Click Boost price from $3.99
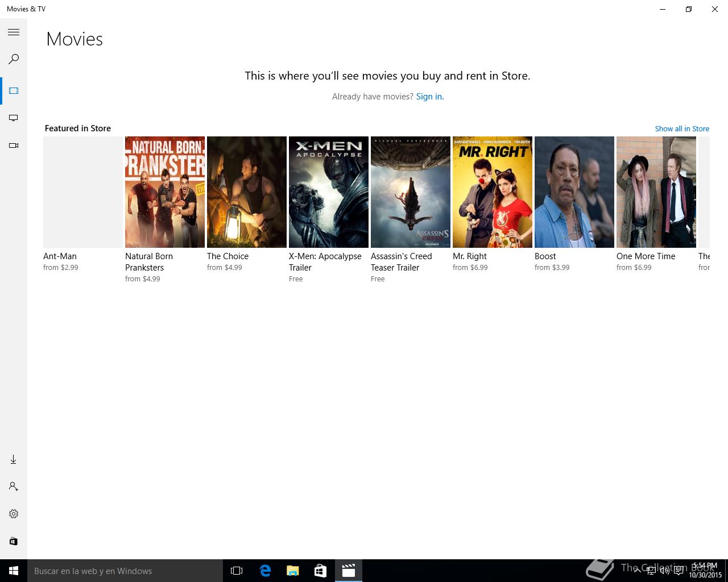 pos(552,268)
